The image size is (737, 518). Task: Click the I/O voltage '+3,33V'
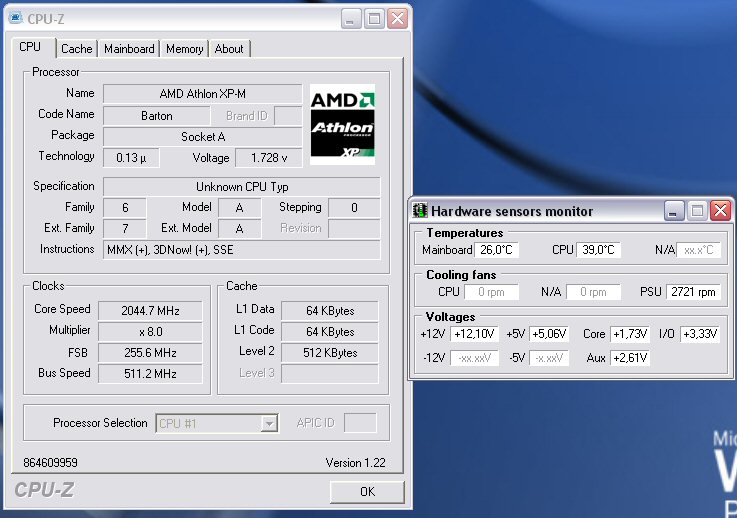[700, 334]
